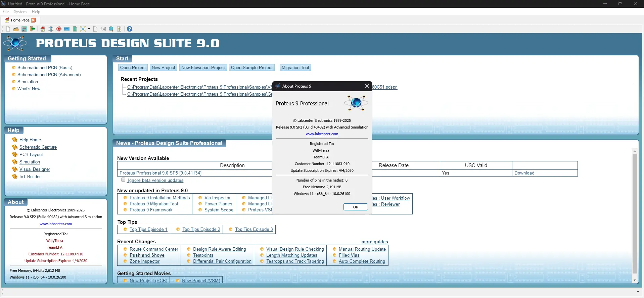Close the About Proteus 9 dialog
The image size is (644, 298).
367,86
